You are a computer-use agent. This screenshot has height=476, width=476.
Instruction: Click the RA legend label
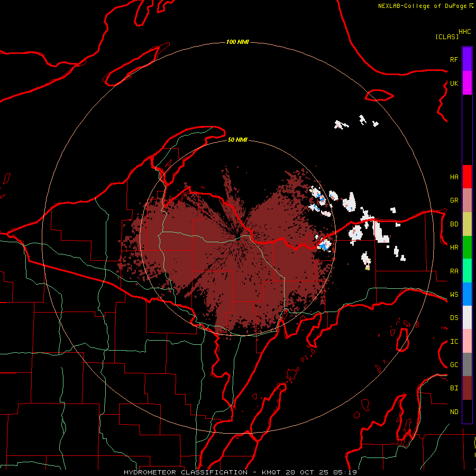[454, 271]
